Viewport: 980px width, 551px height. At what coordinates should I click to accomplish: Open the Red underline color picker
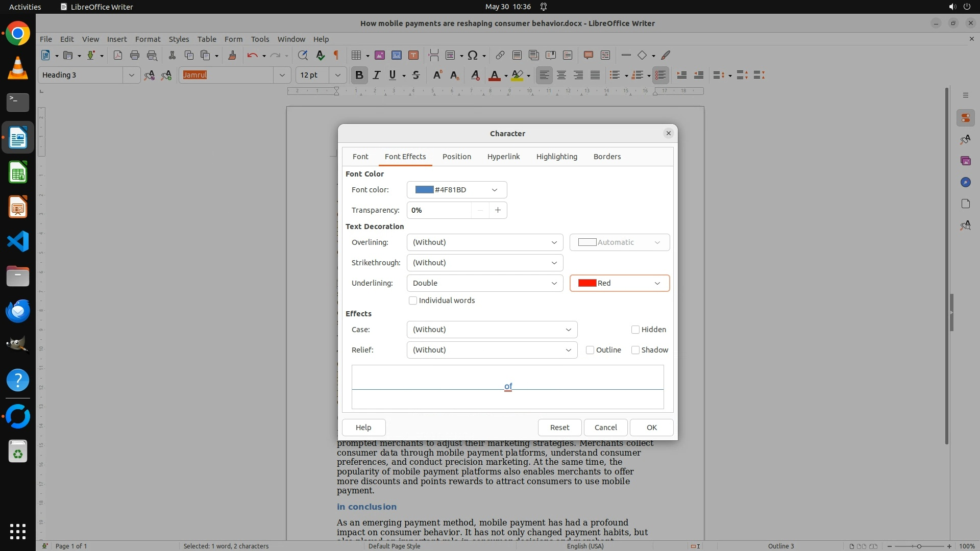click(619, 283)
